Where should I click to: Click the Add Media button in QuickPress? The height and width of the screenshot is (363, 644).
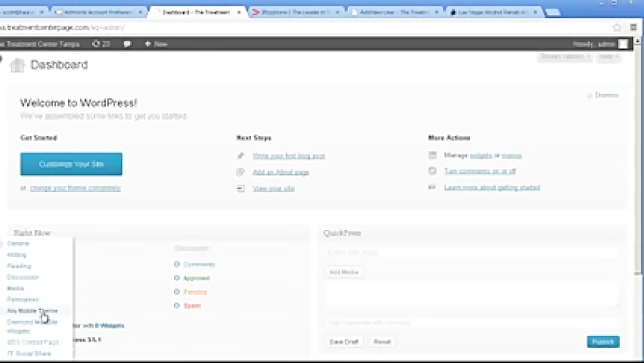coord(343,272)
